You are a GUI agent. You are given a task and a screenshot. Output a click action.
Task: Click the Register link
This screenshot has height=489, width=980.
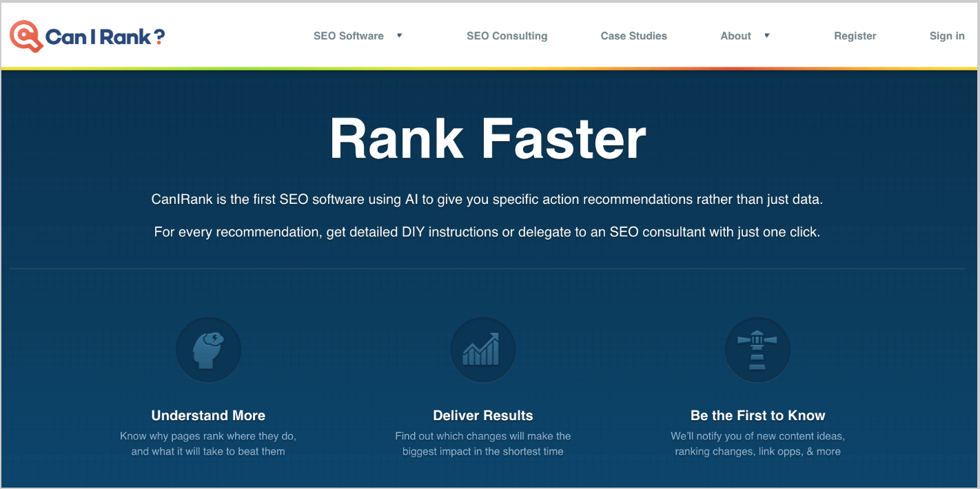pos(855,36)
